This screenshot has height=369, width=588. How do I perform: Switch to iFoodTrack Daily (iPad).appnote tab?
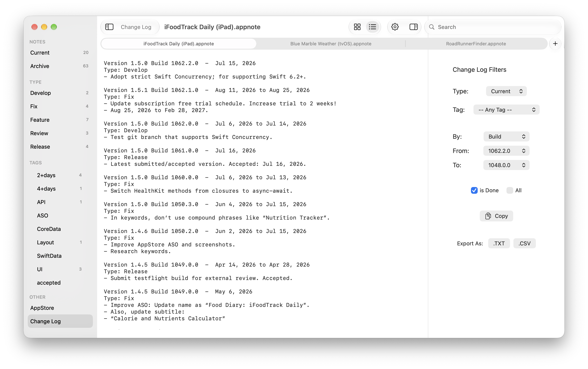pos(178,44)
